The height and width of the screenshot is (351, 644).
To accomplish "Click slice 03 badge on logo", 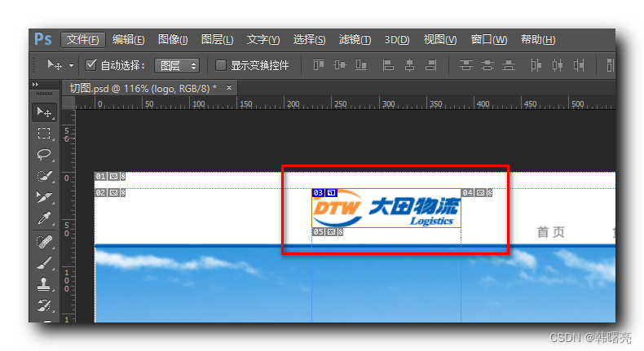I will coord(324,192).
